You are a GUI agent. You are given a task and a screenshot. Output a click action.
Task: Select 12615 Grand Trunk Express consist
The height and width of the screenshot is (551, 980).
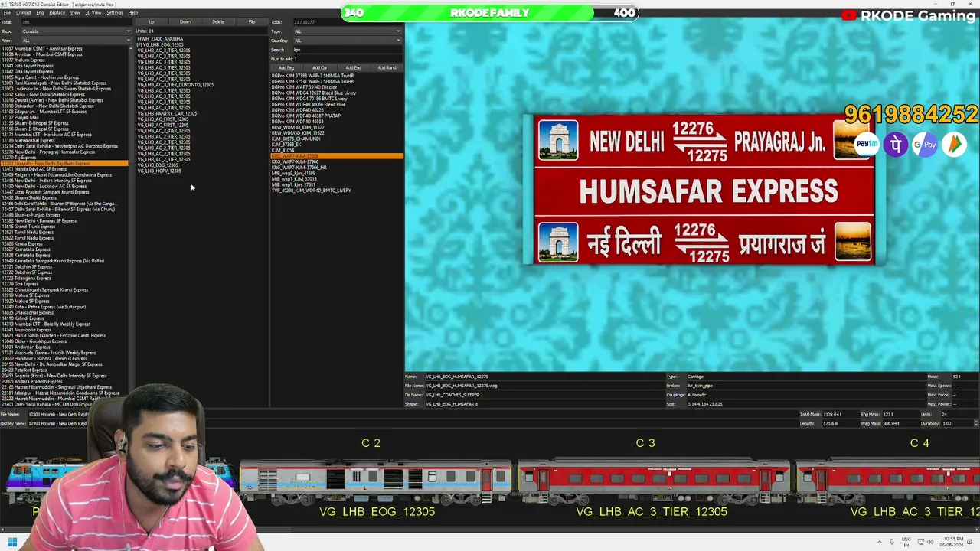pos(28,227)
